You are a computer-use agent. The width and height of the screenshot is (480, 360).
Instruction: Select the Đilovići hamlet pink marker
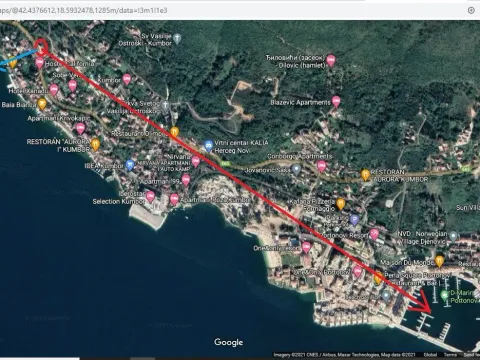331,60
